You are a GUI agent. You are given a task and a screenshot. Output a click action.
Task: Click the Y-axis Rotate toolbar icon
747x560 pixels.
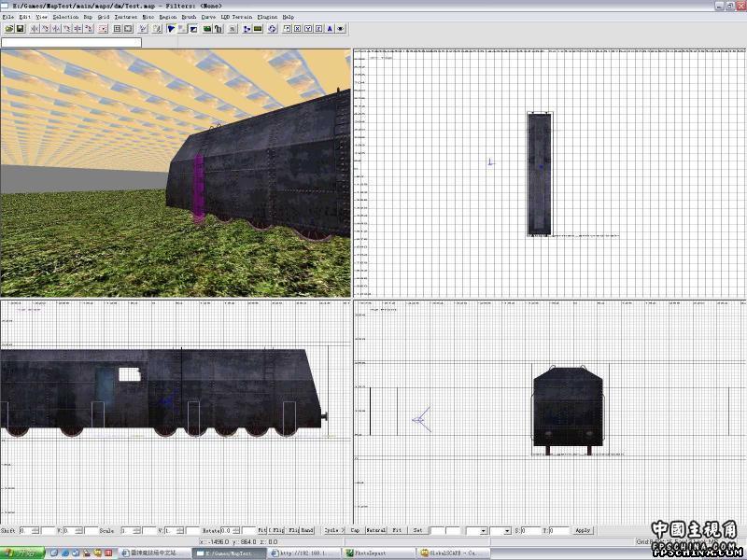click(x=67, y=29)
